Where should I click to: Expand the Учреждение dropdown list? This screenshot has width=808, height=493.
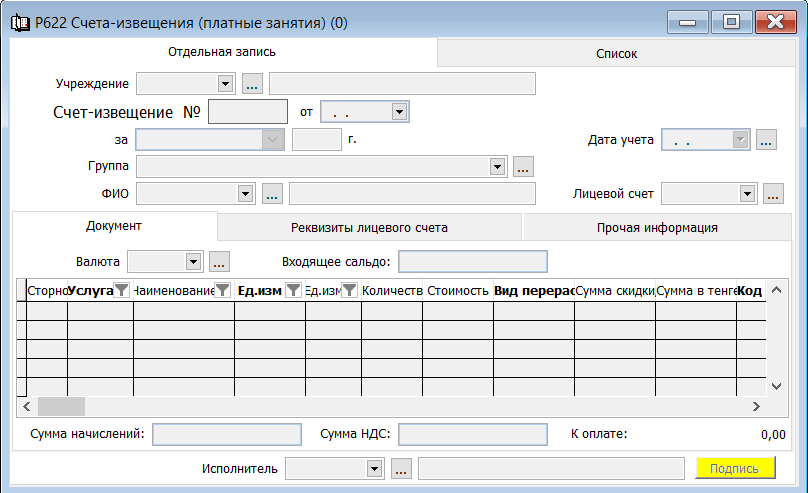click(x=225, y=84)
